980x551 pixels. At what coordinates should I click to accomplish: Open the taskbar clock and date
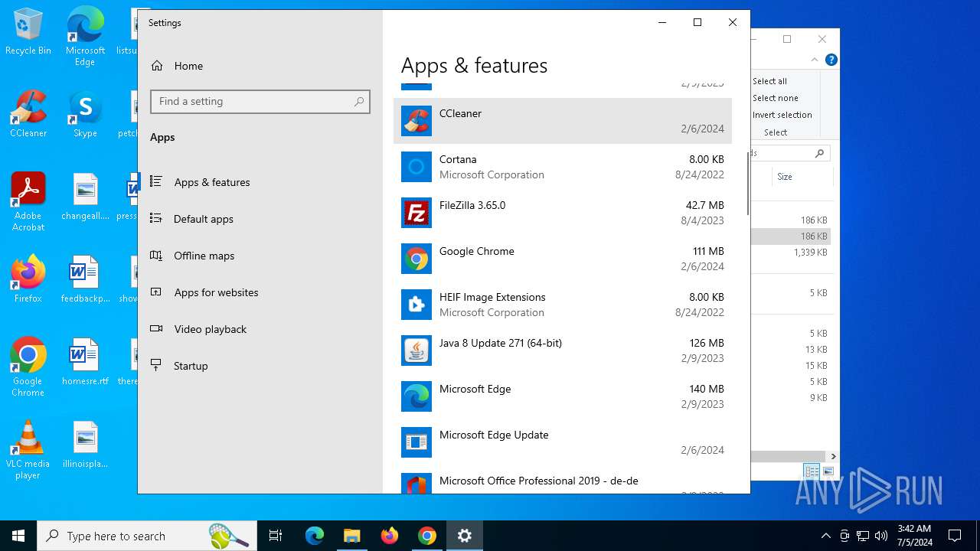coord(914,536)
